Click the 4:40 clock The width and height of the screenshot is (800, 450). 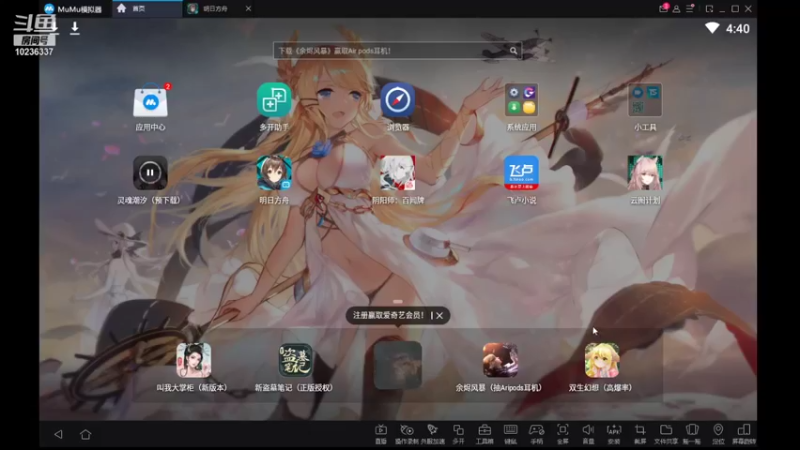pyautogui.click(x=738, y=29)
